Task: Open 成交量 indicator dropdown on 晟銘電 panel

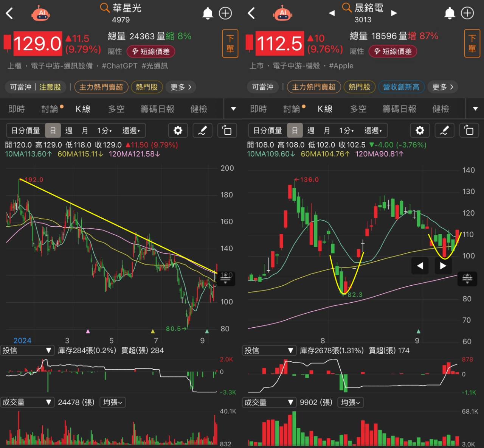Action: tap(269, 402)
